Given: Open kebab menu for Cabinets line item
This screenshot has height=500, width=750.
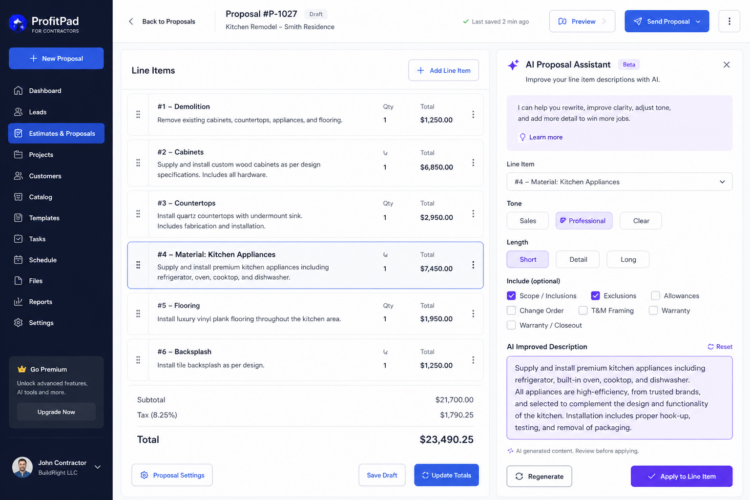Looking at the screenshot, I should click(473, 163).
